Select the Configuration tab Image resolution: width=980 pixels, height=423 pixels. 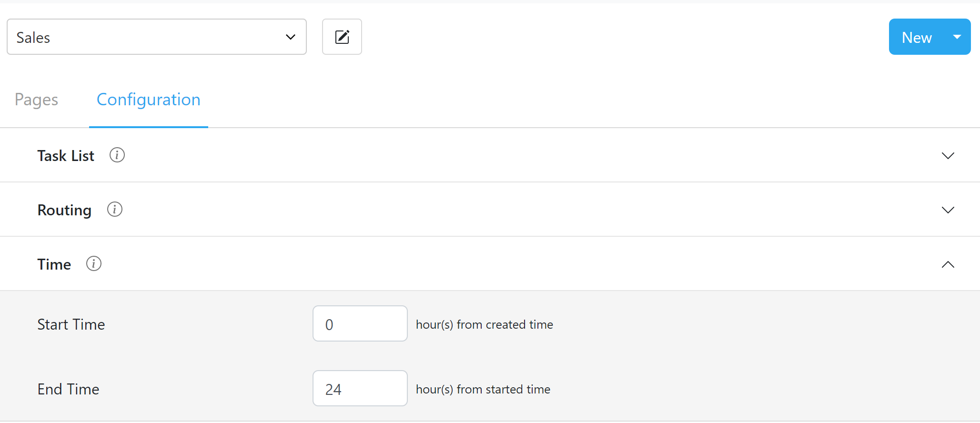point(148,100)
